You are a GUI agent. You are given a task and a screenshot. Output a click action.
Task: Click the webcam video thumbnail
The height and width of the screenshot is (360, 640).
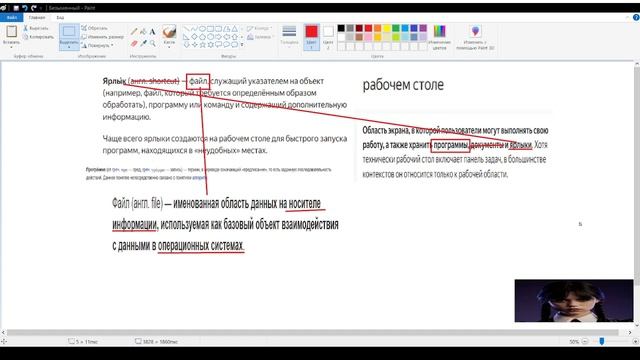[x=574, y=300]
